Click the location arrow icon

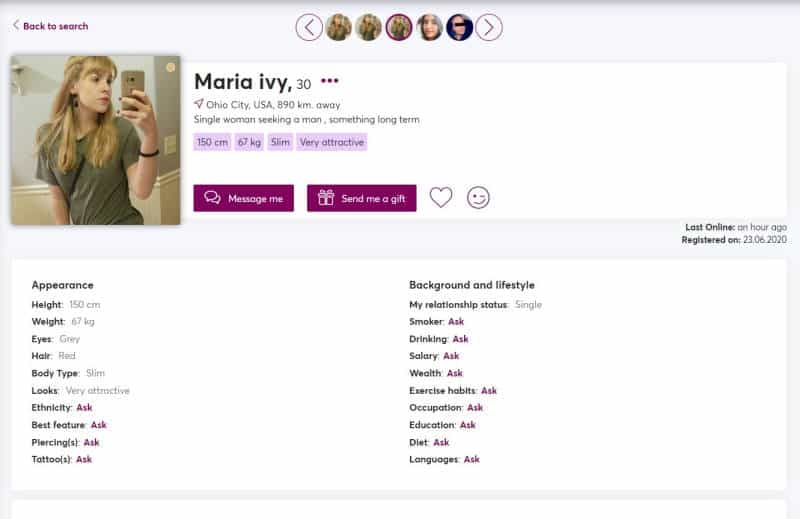tap(198, 104)
